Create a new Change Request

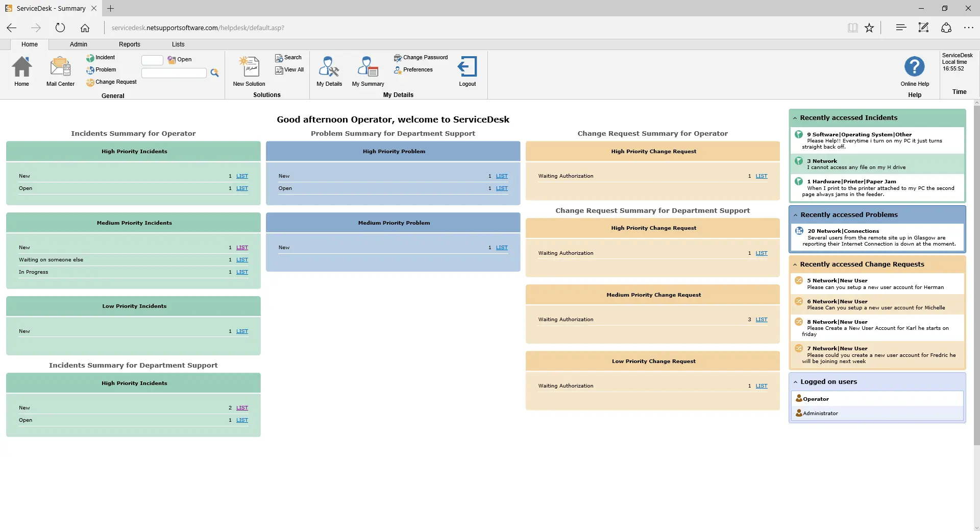tap(111, 82)
